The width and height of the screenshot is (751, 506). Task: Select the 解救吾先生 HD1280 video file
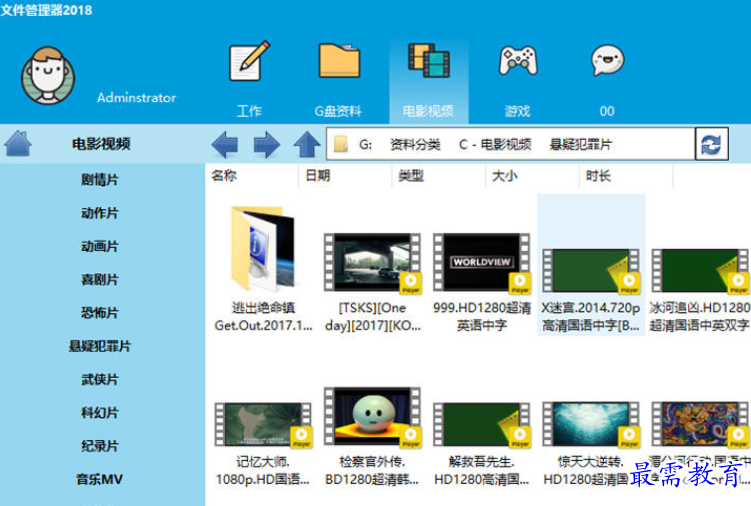click(x=481, y=444)
